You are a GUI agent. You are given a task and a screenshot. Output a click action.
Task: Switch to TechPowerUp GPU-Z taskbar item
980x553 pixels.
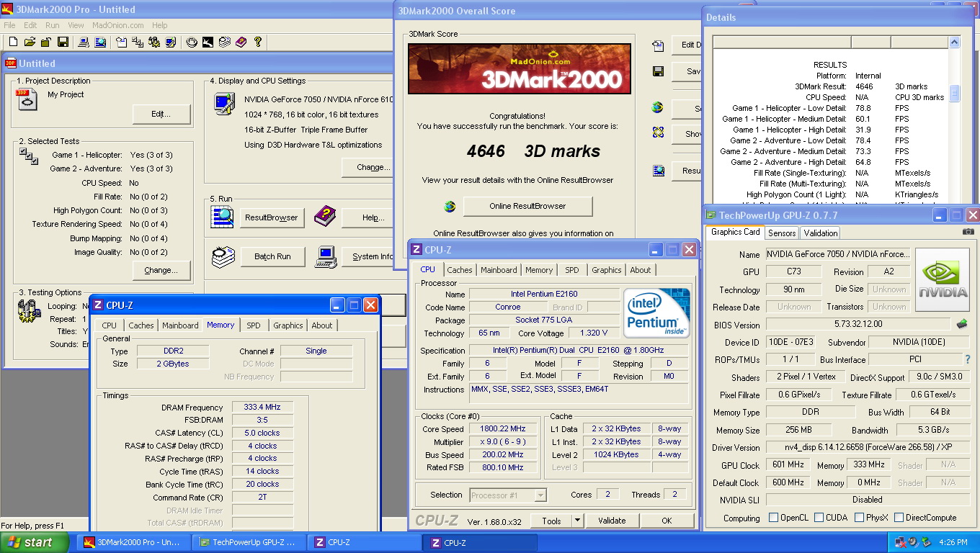[x=249, y=543]
